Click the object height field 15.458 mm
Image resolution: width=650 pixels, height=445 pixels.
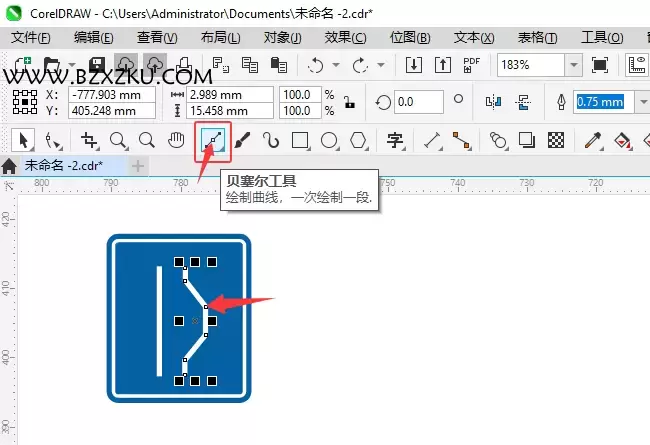tap(230, 111)
